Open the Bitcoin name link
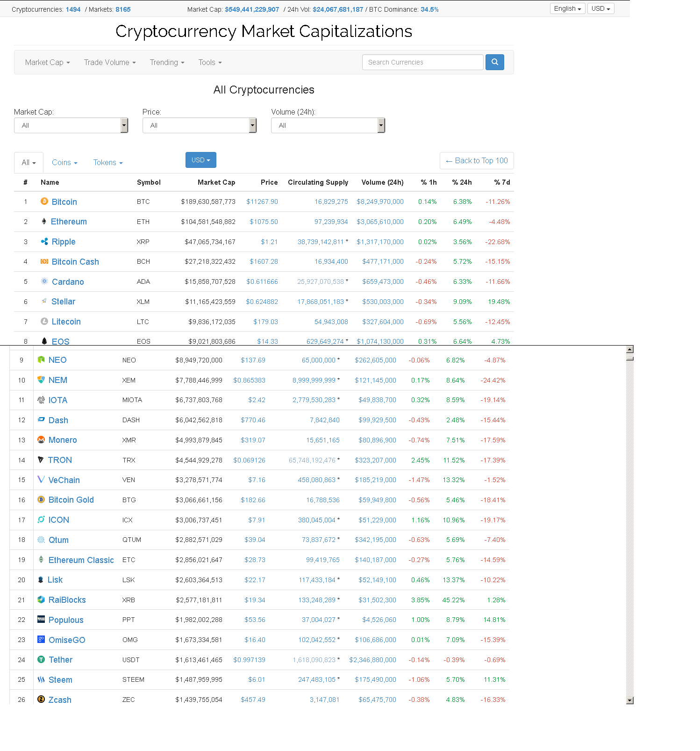This screenshot has width=700, height=751. click(x=64, y=202)
